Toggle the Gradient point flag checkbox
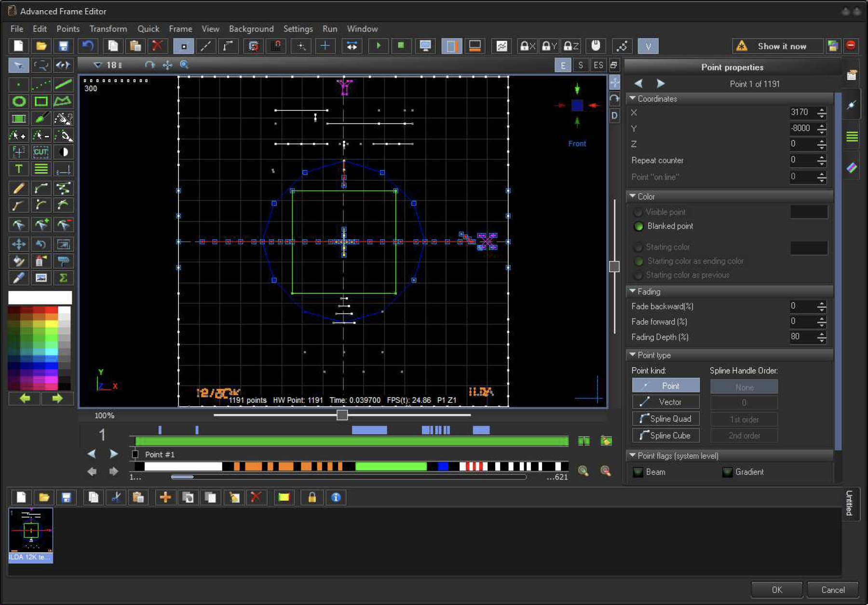 (727, 472)
